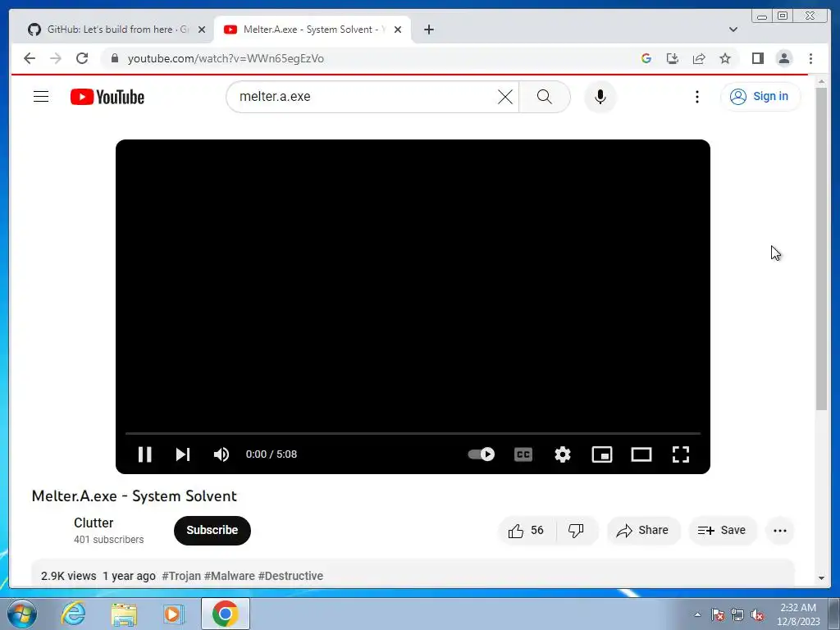Close the GitHub tab
The width and height of the screenshot is (840, 630).
[202, 30]
